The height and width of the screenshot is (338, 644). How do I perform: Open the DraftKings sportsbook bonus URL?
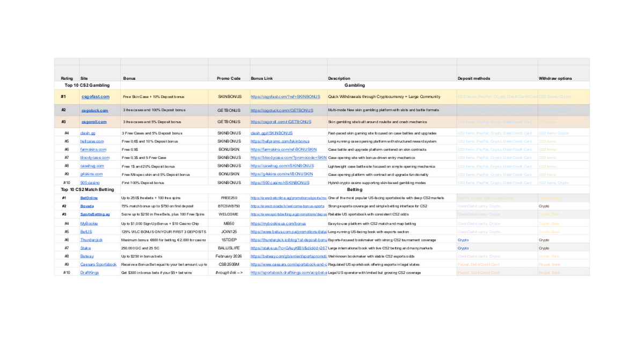pyautogui.click(x=289, y=273)
